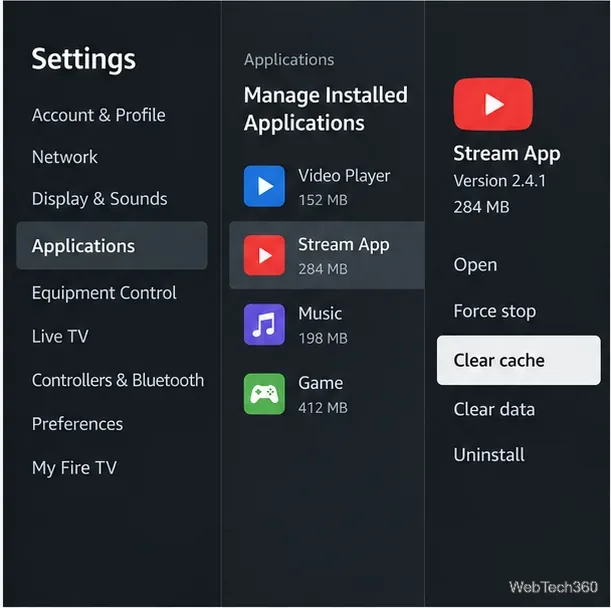The image size is (611, 608).
Task: Uninstall the Stream App
Action: 489,455
